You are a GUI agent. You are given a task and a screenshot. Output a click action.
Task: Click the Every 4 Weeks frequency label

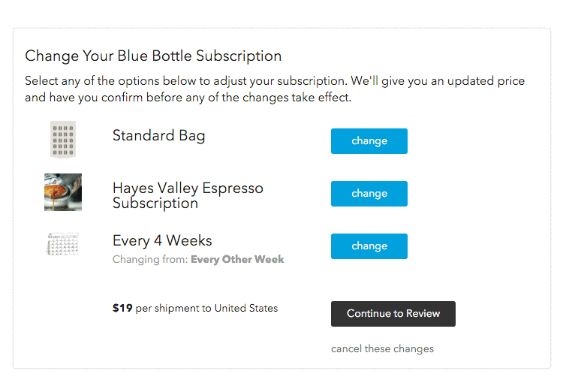click(x=162, y=241)
